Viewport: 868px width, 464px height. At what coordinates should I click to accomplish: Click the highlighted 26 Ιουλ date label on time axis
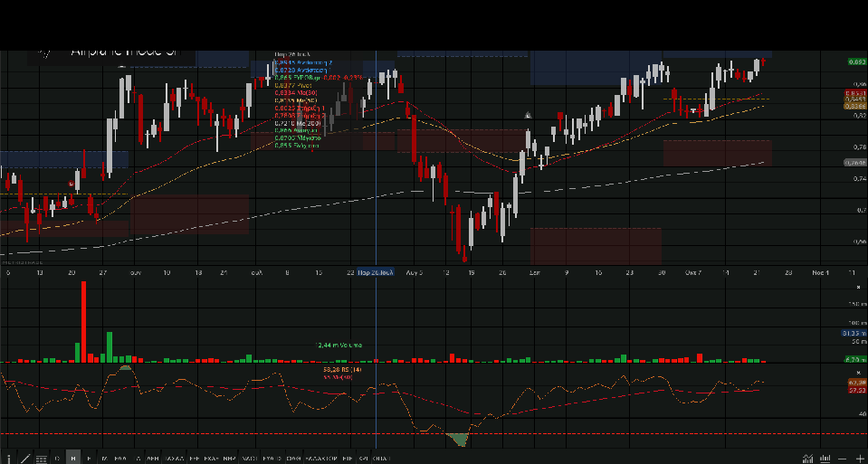coord(376,272)
